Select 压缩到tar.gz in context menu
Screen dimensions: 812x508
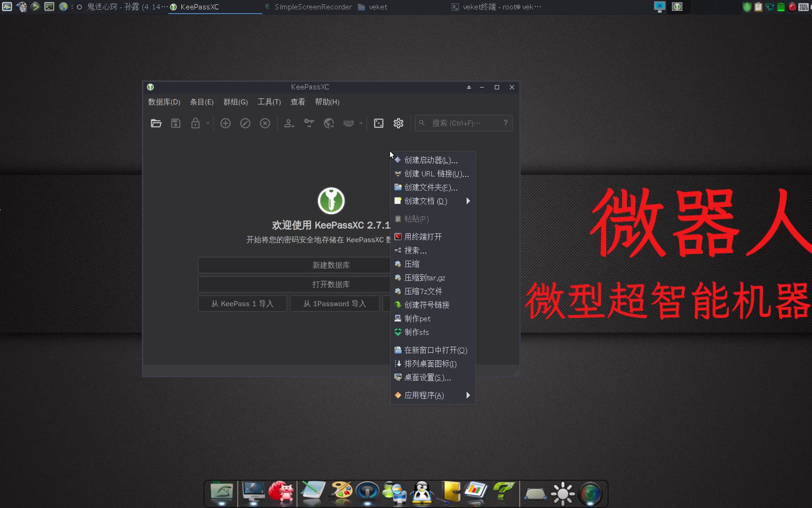point(433,278)
